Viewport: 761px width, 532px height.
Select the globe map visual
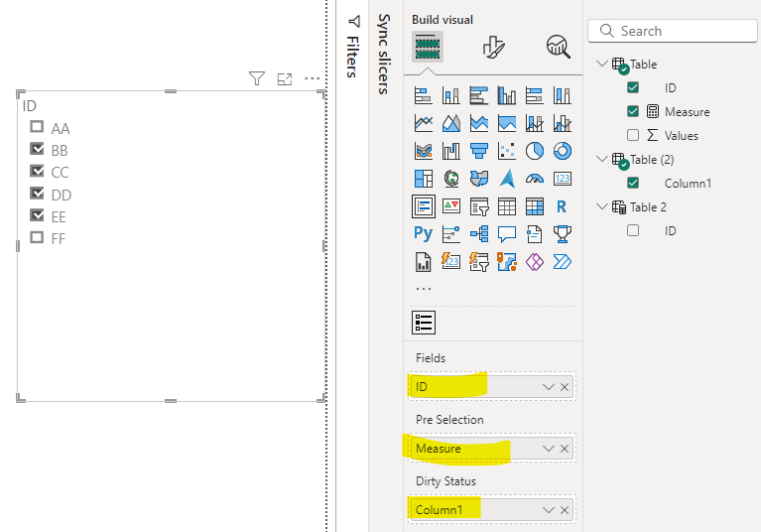click(x=451, y=179)
